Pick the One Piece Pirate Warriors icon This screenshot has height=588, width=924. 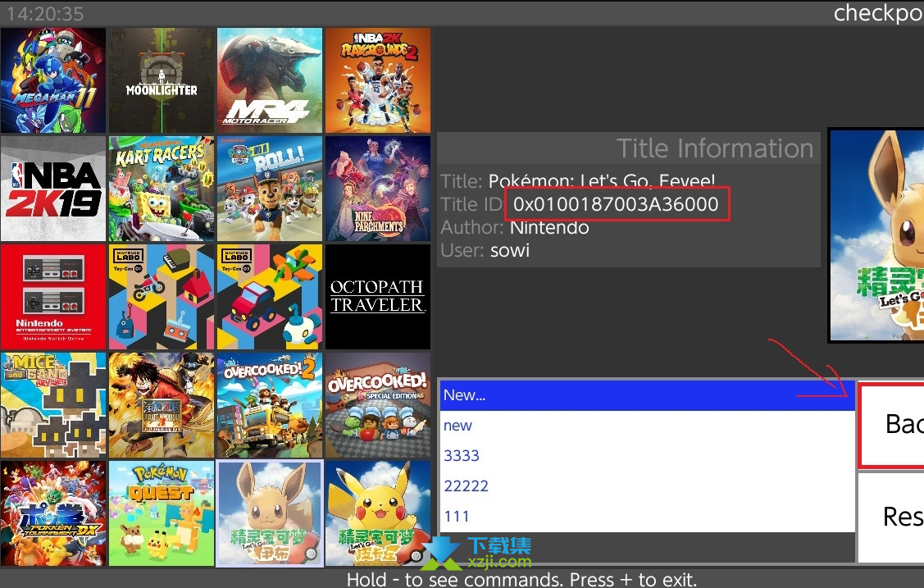tap(162, 405)
